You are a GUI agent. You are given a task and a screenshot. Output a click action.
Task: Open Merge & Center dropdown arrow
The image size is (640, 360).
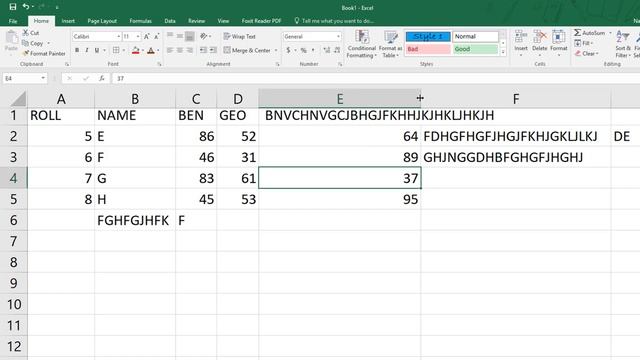pos(276,50)
